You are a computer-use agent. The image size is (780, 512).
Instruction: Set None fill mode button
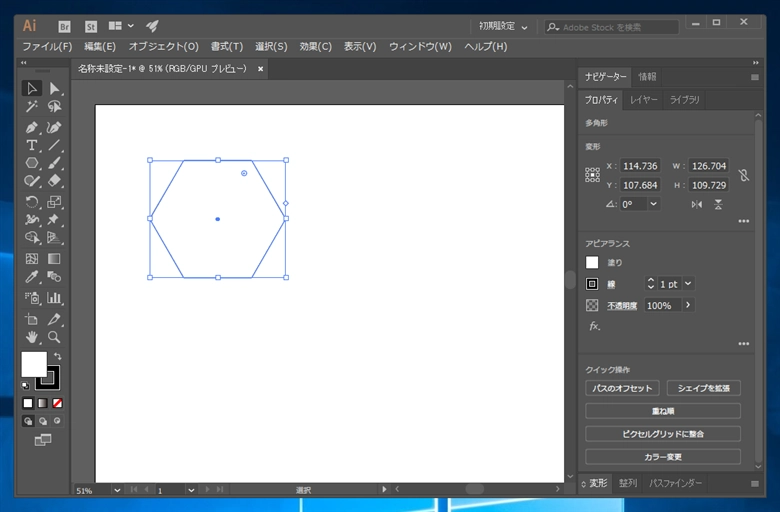tap(58, 403)
